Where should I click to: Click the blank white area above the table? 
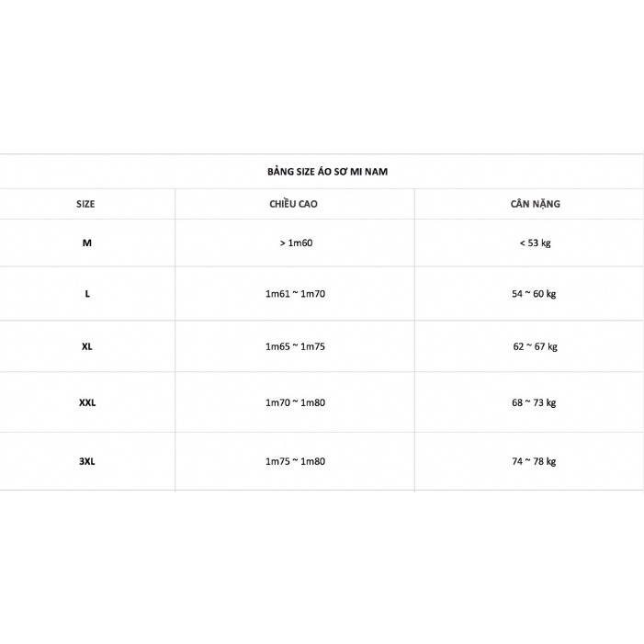[322, 73]
